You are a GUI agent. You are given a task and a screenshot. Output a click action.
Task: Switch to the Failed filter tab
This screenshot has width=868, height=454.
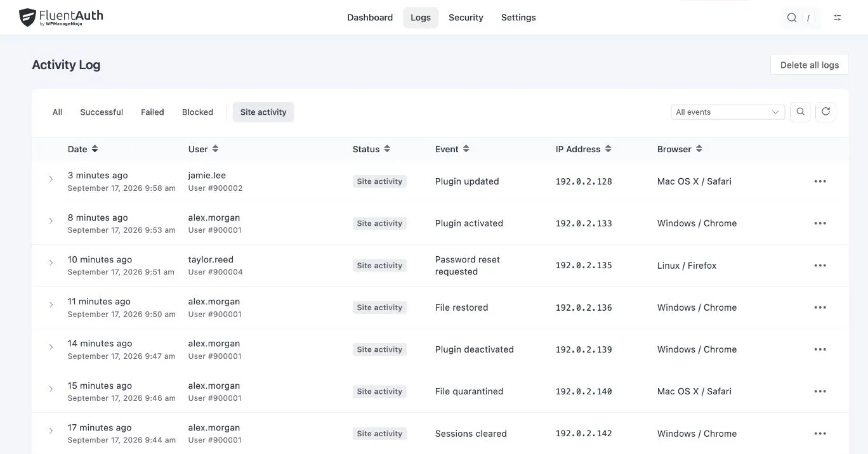(x=152, y=112)
